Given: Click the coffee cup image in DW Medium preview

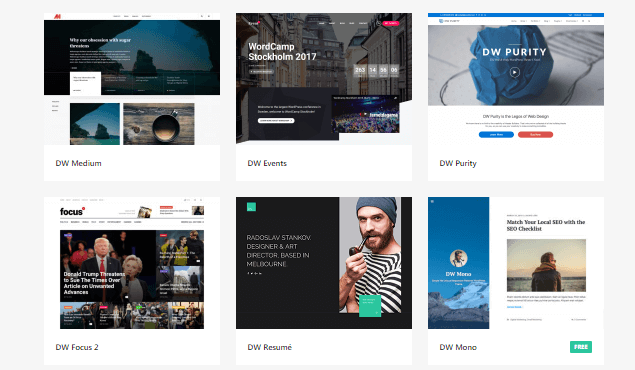Looking at the screenshot, I should pyautogui.click(x=159, y=124).
